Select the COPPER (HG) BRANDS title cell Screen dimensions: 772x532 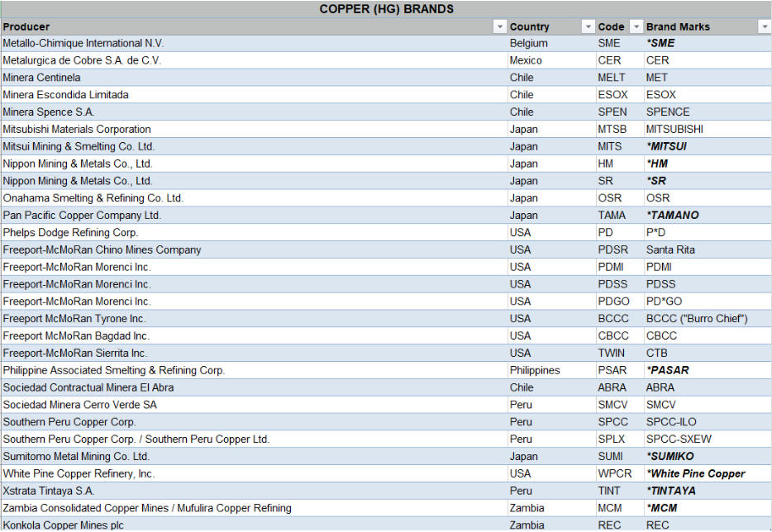386,9
